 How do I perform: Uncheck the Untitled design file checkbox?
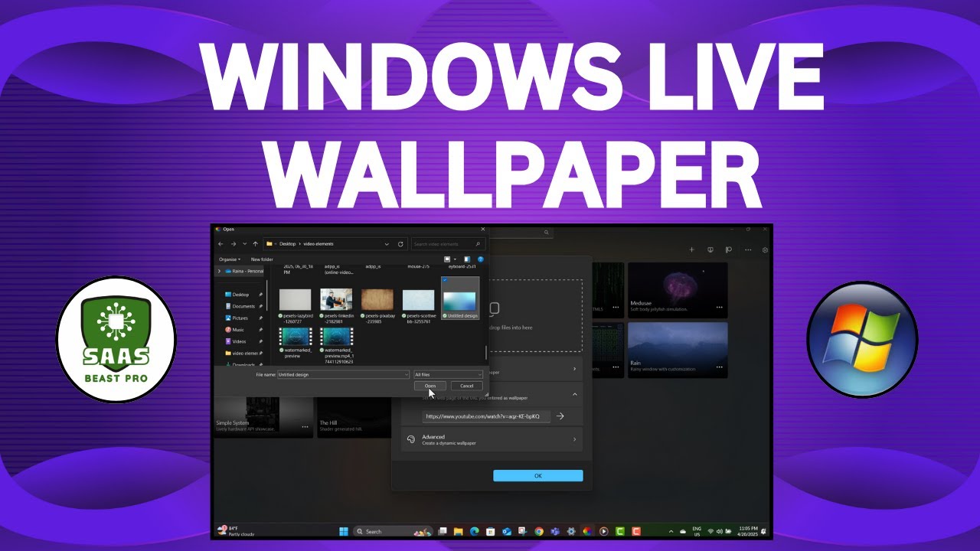click(446, 280)
